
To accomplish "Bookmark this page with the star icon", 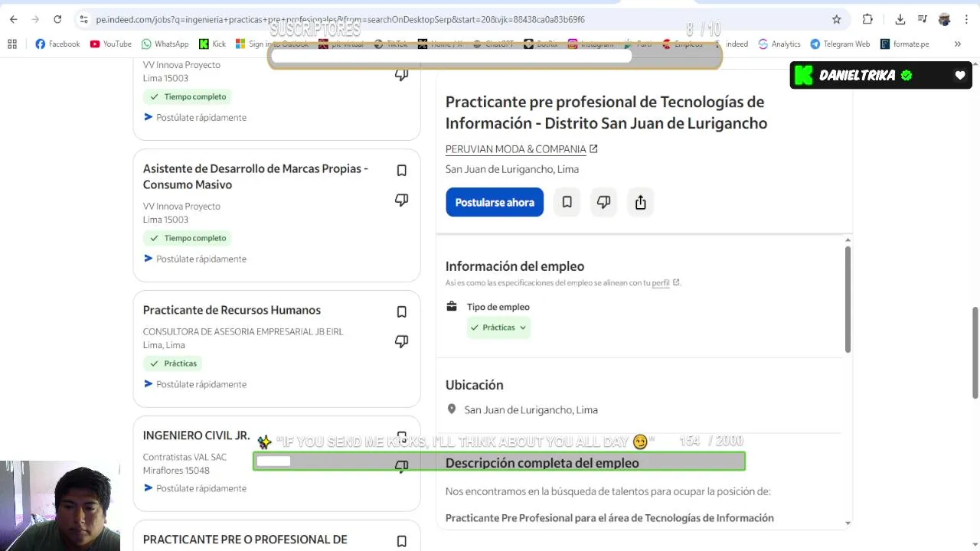I will [837, 19].
